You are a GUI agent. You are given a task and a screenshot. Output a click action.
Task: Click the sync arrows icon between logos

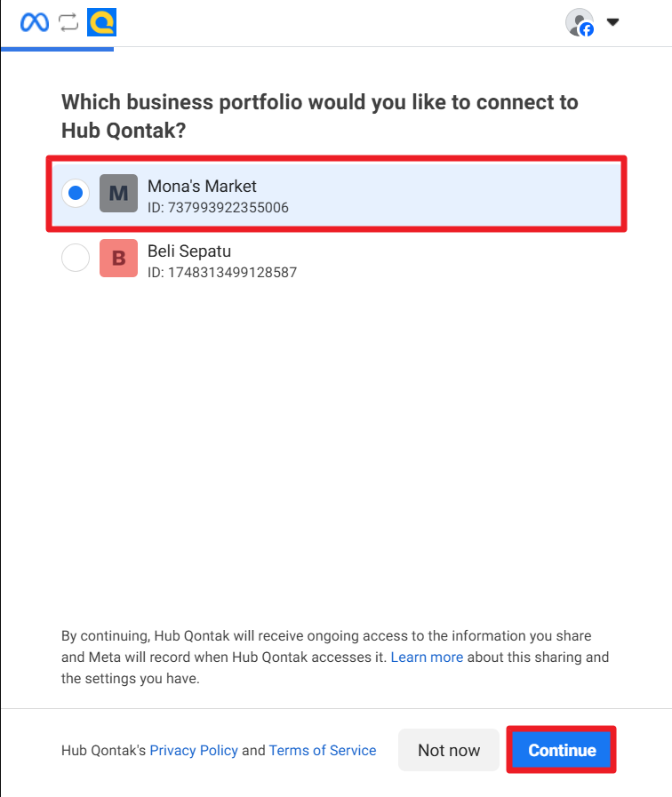coord(68,23)
